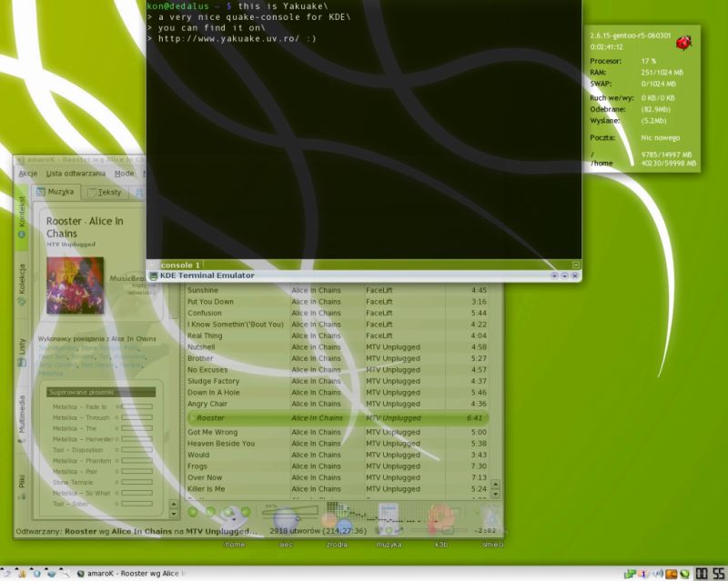Viewport: 728px width, 581px height.
Task: Click the Sugerowane piosenki header
Action: [x=101, y=393]
